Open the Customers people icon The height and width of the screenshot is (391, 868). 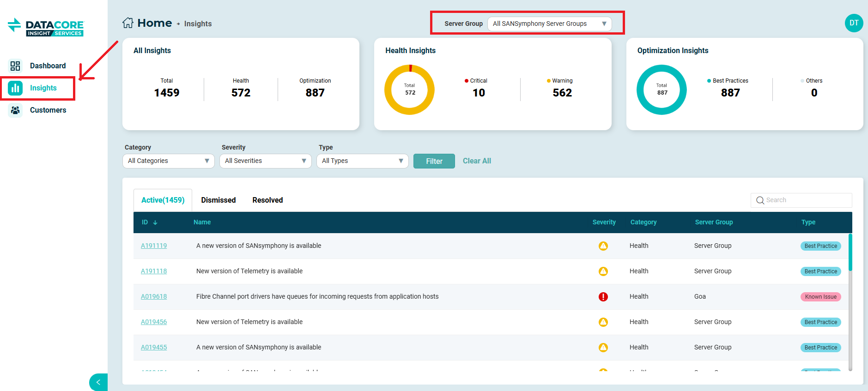coord(15,110)
